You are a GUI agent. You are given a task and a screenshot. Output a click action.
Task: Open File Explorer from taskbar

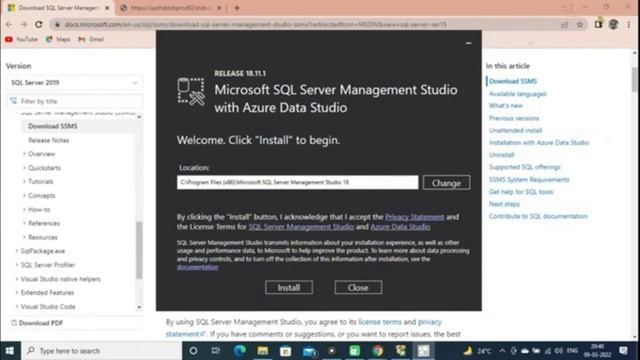262,351
